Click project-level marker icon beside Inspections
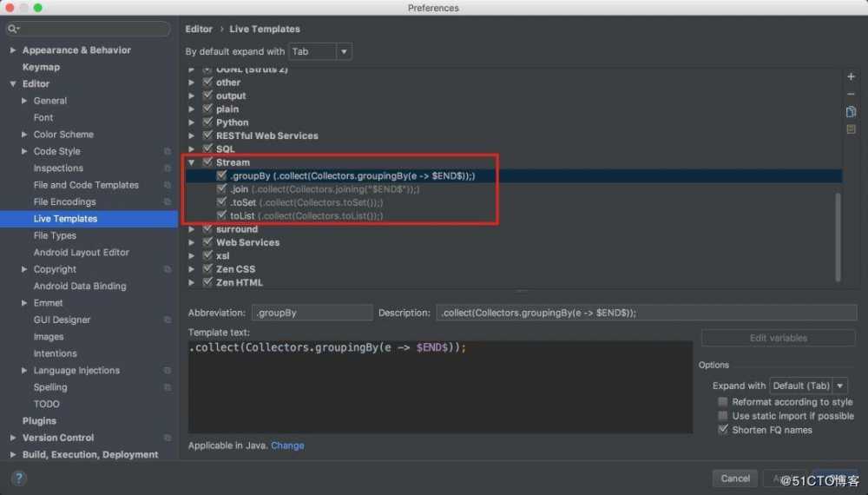Image resolution: width=868 pixels, height=495 pixels. (x=168, y=168)
